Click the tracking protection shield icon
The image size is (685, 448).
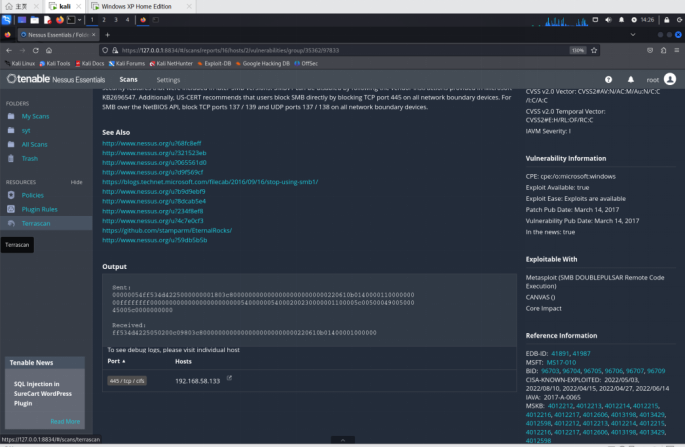tap(105, 50)
